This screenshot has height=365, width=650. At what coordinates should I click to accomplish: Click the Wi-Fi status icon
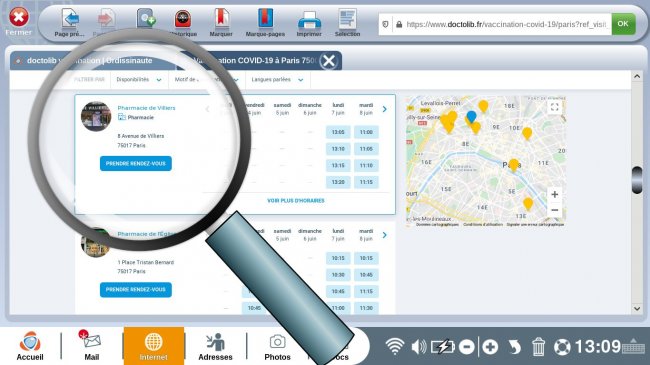395,347
